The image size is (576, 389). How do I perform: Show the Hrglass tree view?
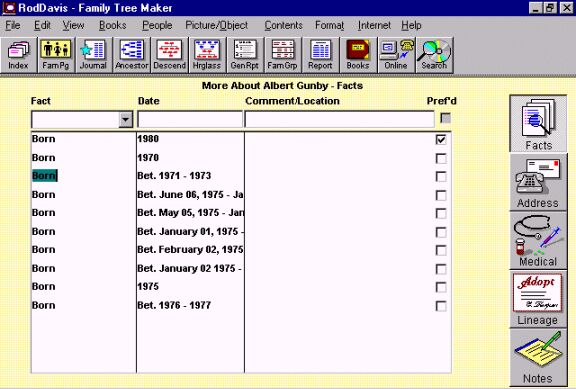(x=207, y=55)
